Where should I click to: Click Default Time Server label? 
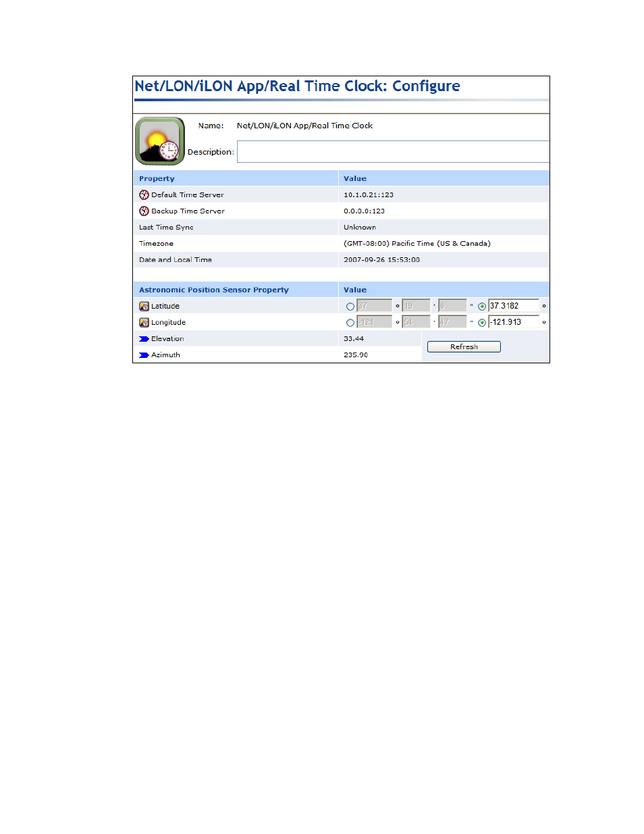(188, 194)
